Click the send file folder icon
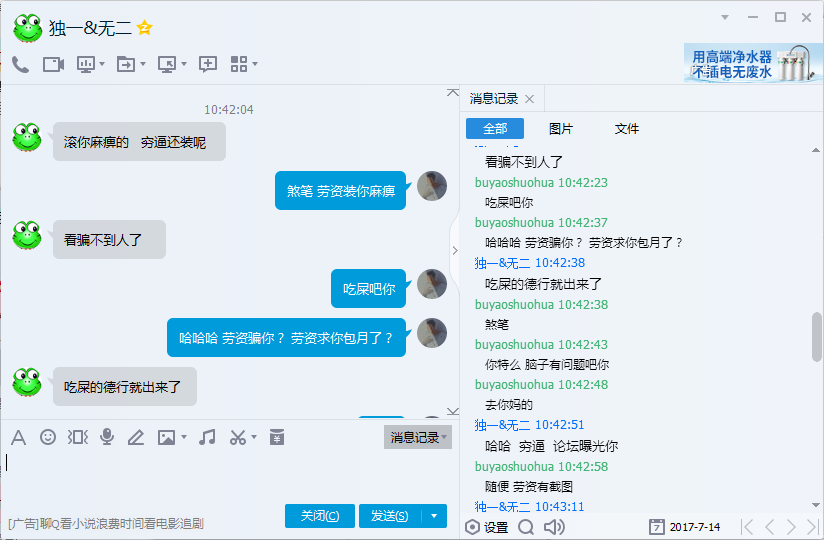The height and width of the screenshot is (540, 824). (126, 65)
